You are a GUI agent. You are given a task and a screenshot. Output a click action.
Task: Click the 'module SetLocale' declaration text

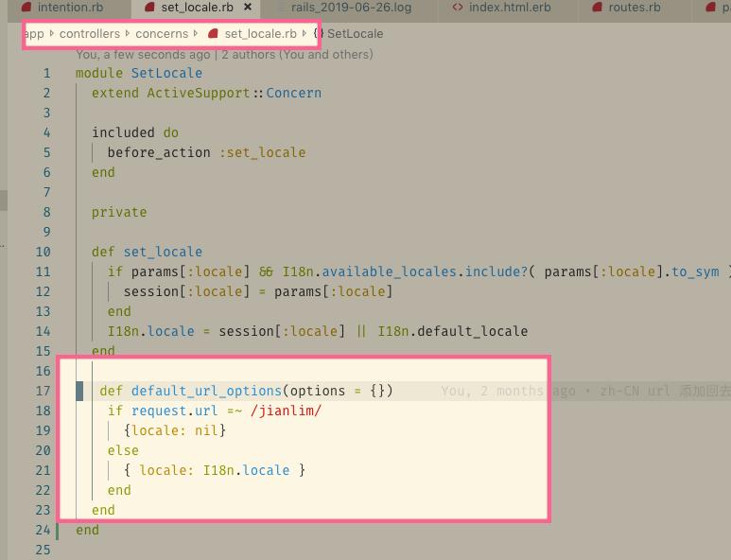click(139, 73)
